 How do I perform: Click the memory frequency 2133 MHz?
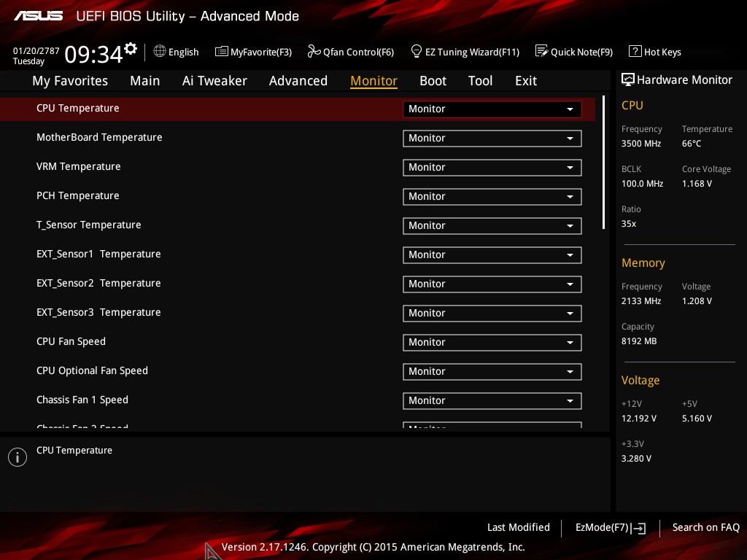point(641,301)
